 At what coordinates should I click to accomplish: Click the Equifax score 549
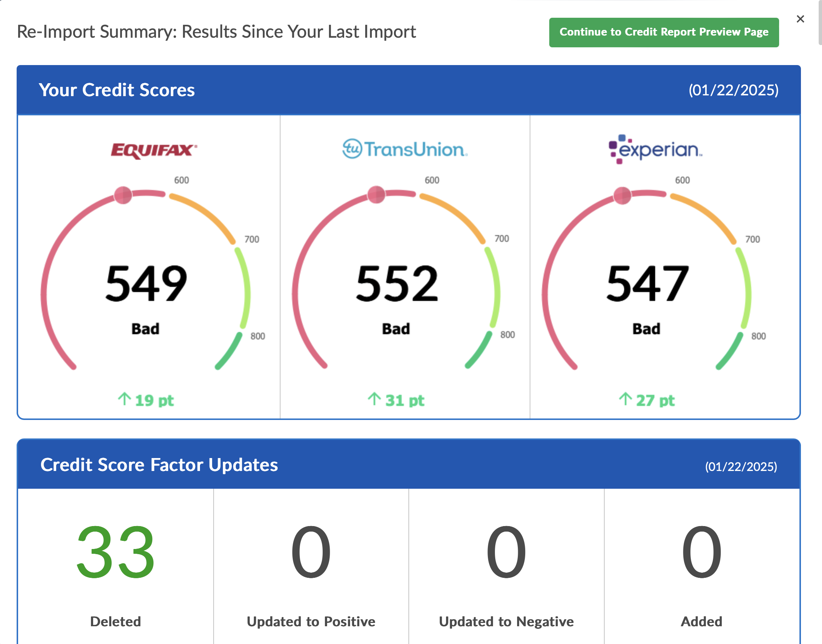tap(146, 284)
